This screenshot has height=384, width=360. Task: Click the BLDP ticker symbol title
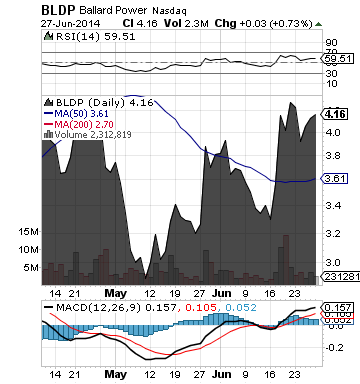point(58,11)
